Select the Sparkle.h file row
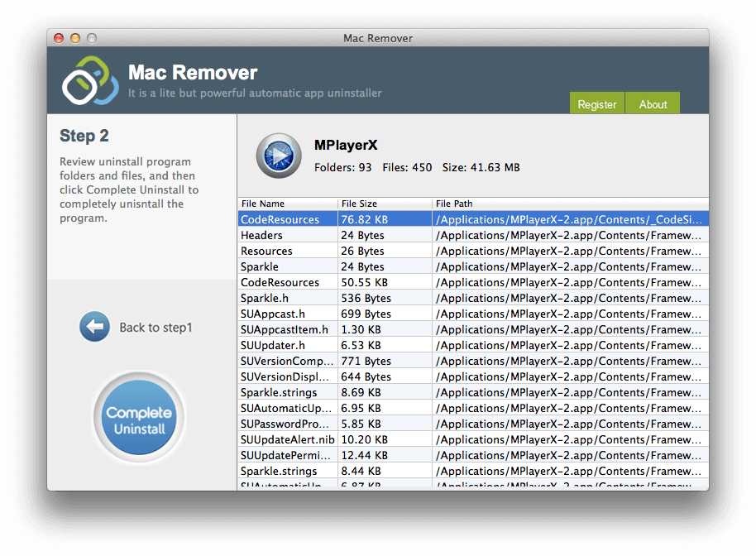This screenshot has height=556, width=756. [473, 298]
